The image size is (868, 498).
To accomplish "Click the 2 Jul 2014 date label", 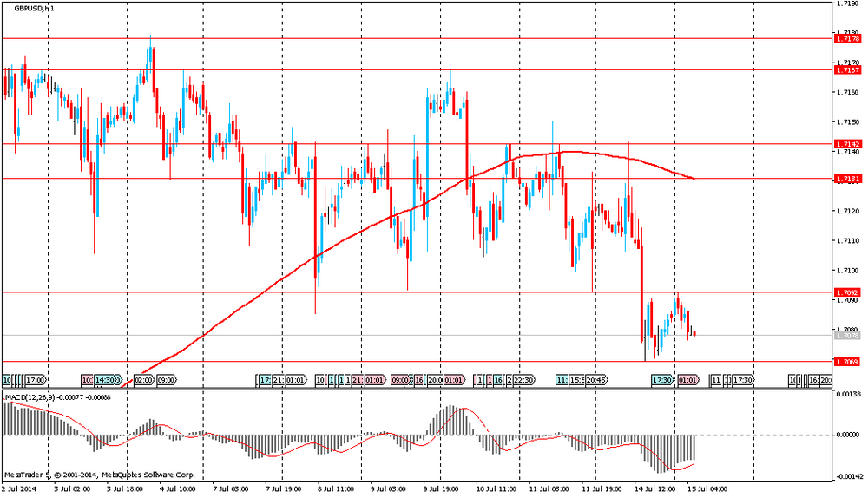I will (19, 489).
